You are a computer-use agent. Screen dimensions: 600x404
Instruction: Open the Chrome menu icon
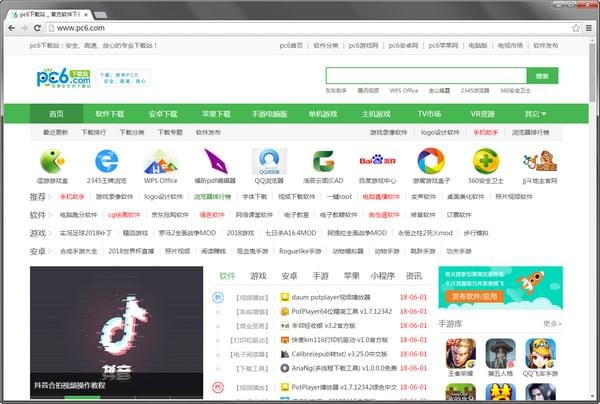[589, 28]
